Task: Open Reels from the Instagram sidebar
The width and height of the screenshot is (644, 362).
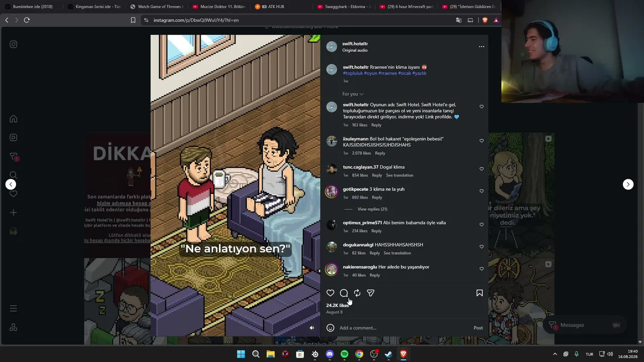Action: pyautogui.click(x=14, y=137)
